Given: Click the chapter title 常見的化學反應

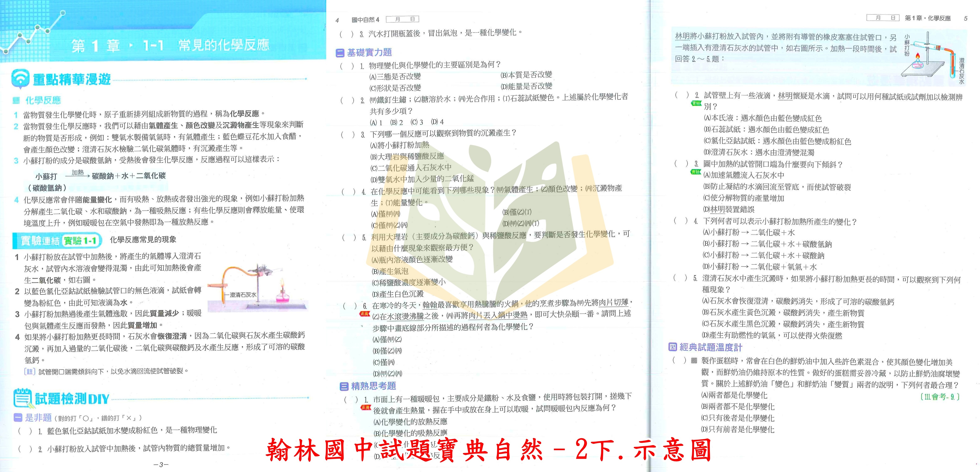Looking at the screenshot, I should click(x=224, y=45).
